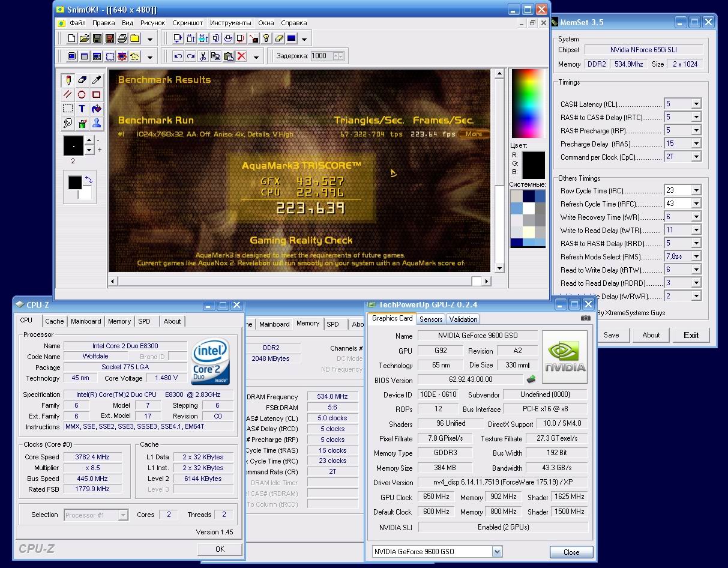Click the swap colors arrow icon
Screen dimensions: 728x568
88,180
